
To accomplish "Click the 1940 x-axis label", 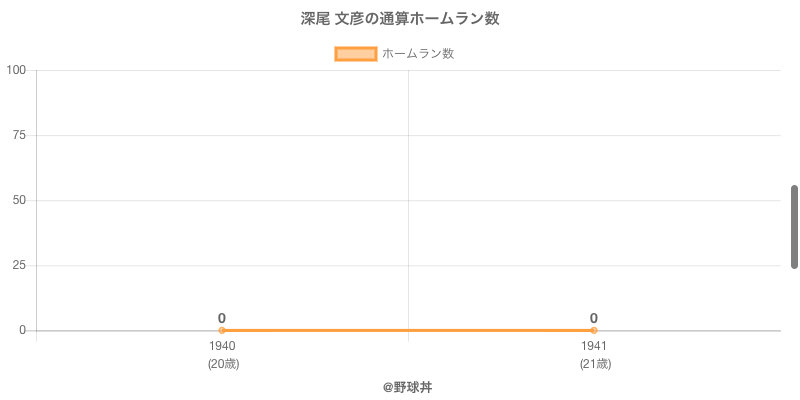I will (222, 346).
